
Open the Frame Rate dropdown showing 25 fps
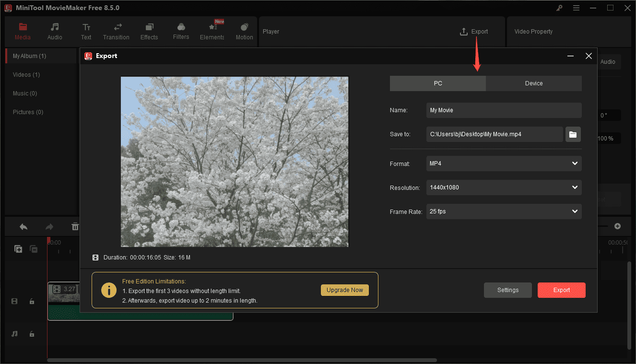click(x=504, y=211)
